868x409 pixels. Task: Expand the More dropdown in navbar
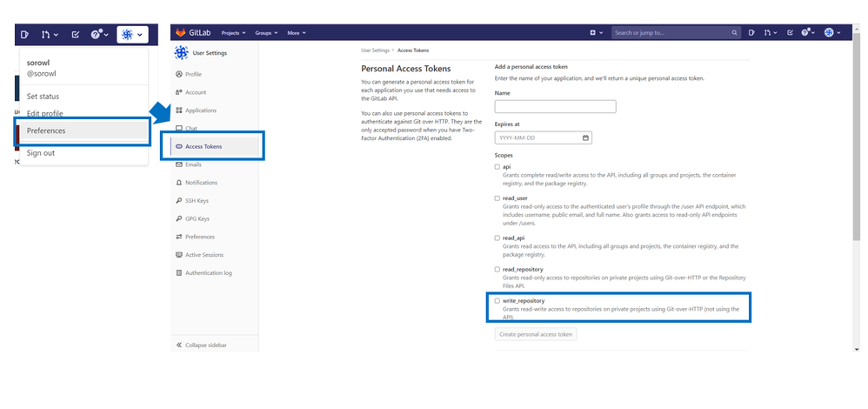click(297, 33)
